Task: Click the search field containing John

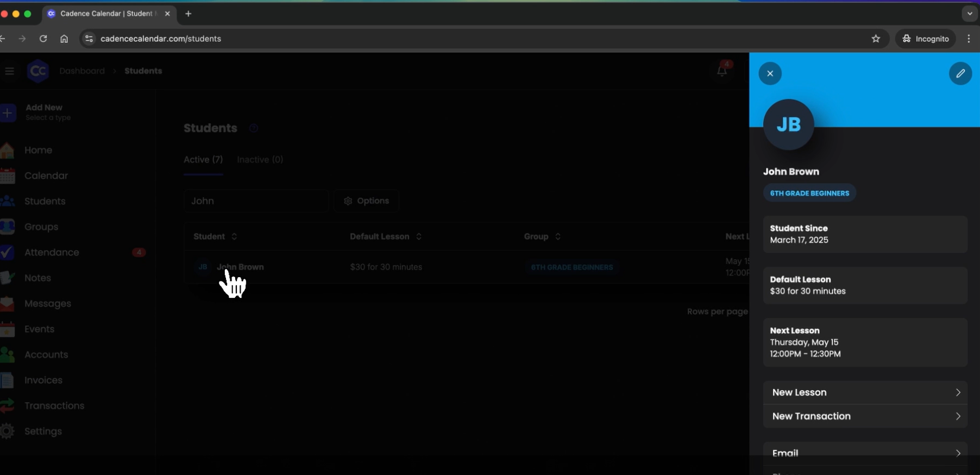Action: [256, 201]
